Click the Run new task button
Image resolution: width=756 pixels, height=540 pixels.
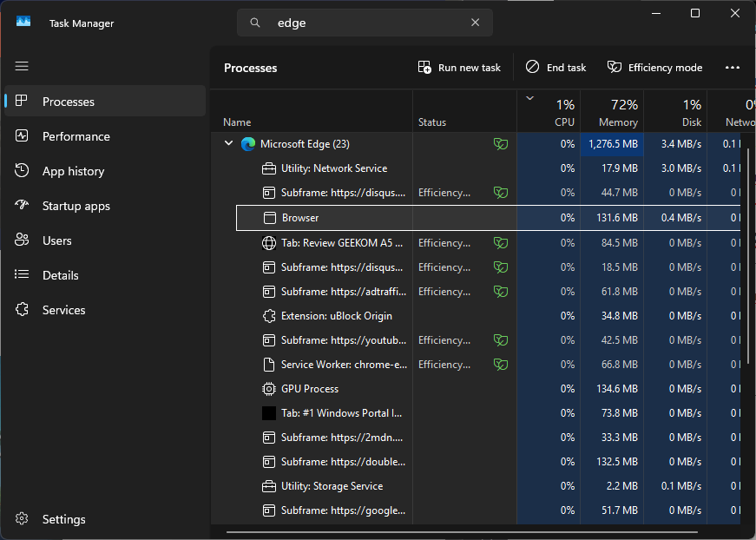pos(459,68)
